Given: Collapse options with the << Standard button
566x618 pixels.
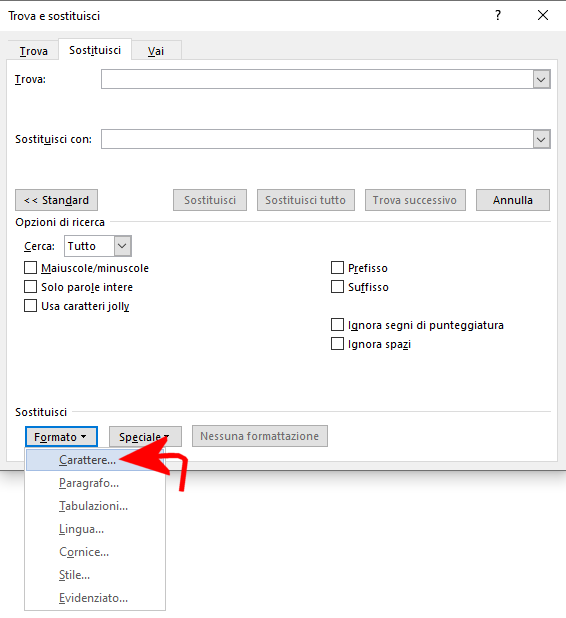Looking at the screenshot, I should pyautogui.click(x=56, y=200).
